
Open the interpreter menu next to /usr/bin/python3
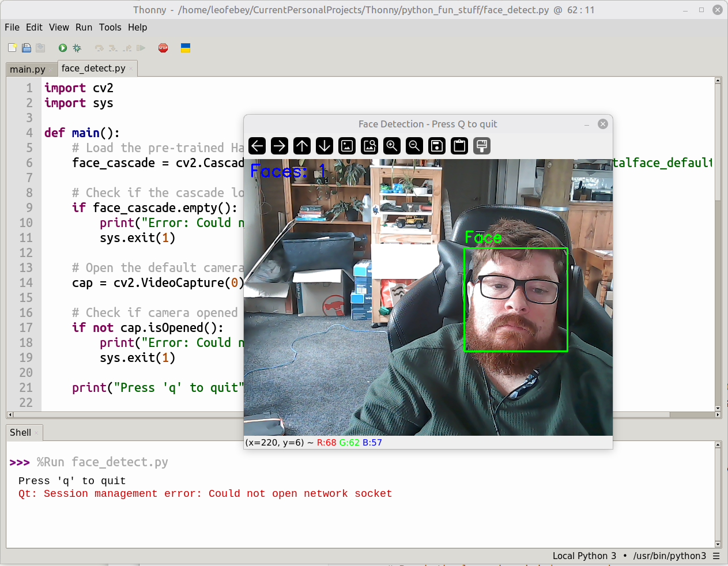point(716,556)
